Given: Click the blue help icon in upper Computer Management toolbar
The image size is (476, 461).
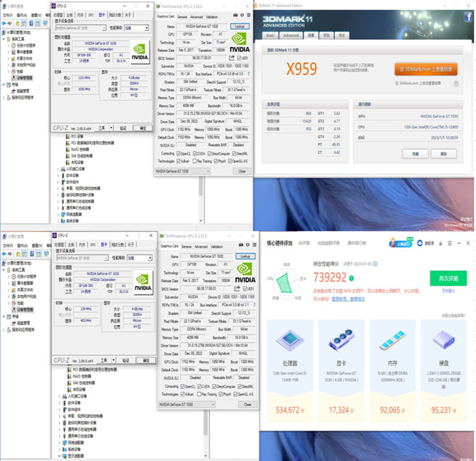Looking at the screenshot, I should point(31,24).
